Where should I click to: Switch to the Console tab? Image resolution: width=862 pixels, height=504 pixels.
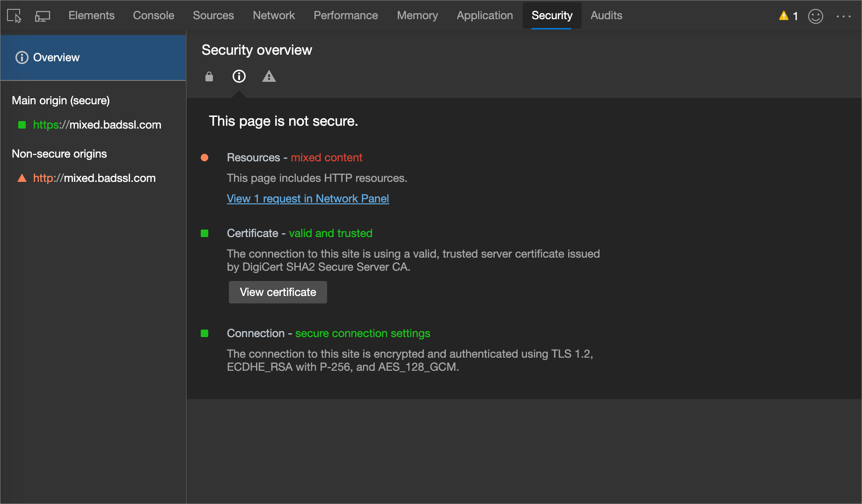click(x=153, y=15)
